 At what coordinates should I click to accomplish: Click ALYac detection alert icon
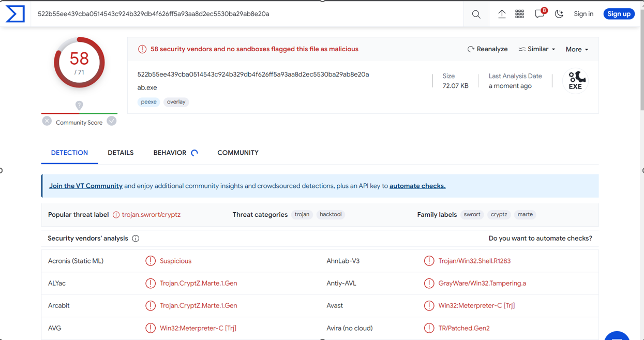[x=151, y=283]
